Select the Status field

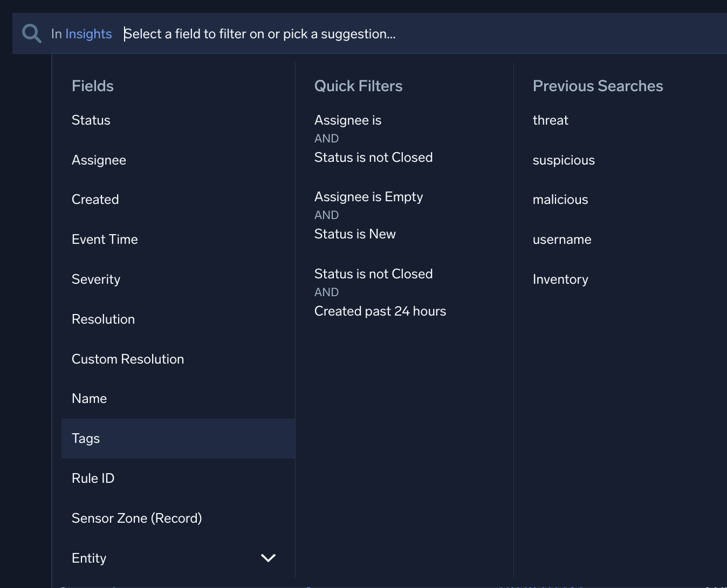pos(91,120)
